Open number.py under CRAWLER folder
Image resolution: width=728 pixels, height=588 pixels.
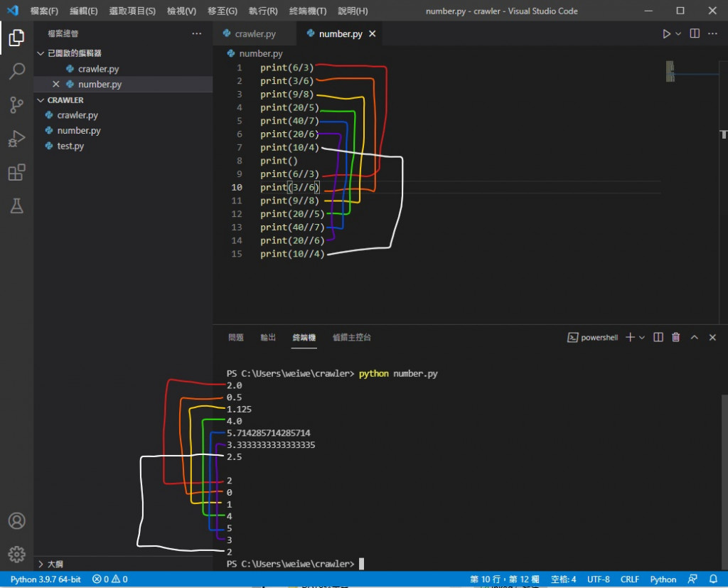79,131
